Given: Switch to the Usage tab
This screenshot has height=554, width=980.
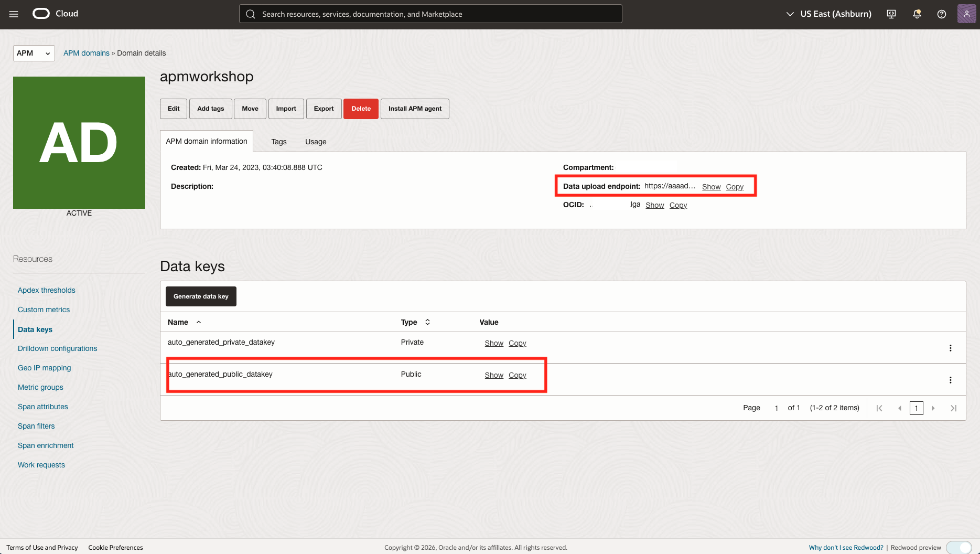Looking at the screenshot, I should point(315,141).
